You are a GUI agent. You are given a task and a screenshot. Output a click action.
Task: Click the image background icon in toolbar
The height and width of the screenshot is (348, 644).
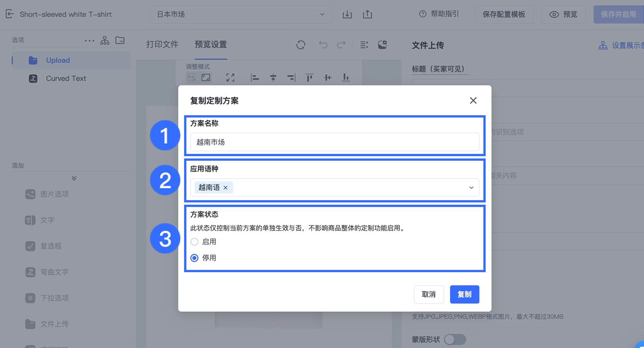pyautogui.click(x=383, y=45)
